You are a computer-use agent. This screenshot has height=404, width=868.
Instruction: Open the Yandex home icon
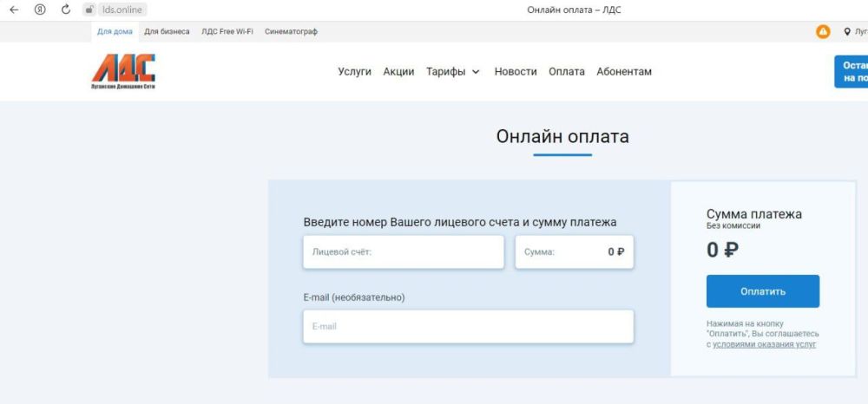pyautogui.click(x=40, y=10)
